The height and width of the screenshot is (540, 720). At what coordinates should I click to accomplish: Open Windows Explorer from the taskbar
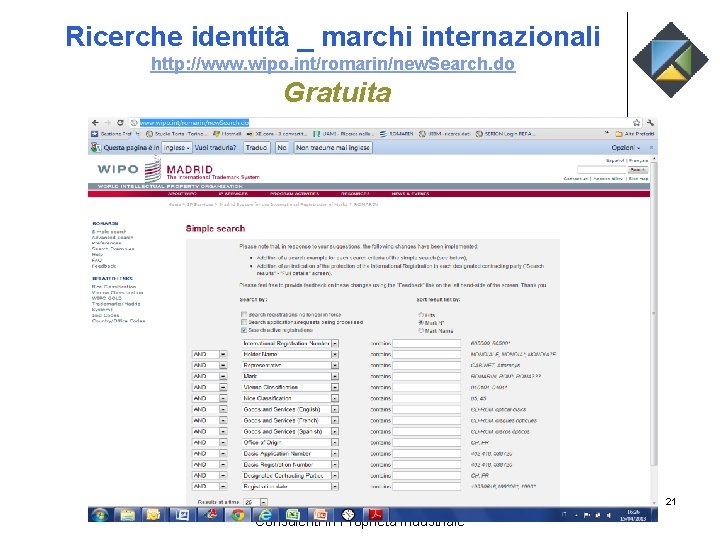point(127,515)
